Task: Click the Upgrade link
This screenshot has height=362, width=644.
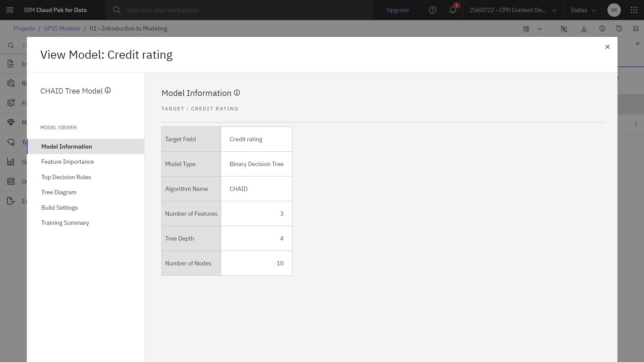Action: click(398, 10)
